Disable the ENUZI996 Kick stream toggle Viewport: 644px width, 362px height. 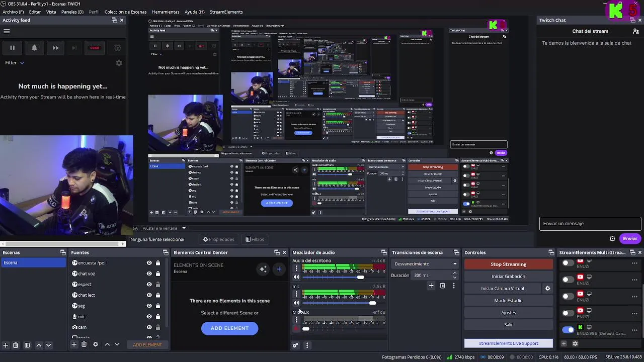(x=568, y=330)
